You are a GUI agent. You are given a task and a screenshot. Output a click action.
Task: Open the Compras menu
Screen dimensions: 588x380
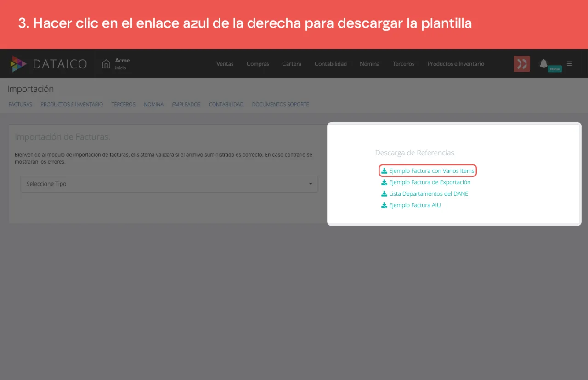(x=258, y=64)
